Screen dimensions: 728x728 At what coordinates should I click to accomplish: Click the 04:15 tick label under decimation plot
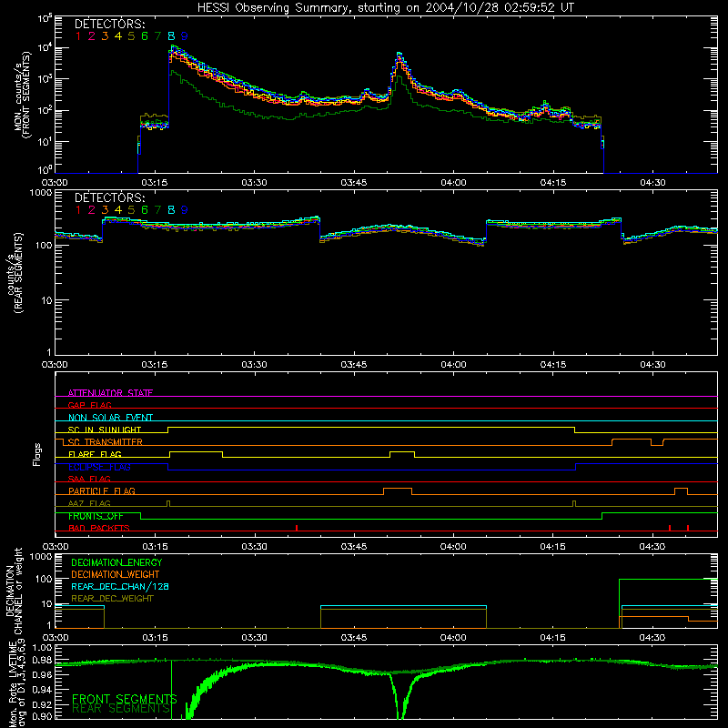click(x=553, y=638)
